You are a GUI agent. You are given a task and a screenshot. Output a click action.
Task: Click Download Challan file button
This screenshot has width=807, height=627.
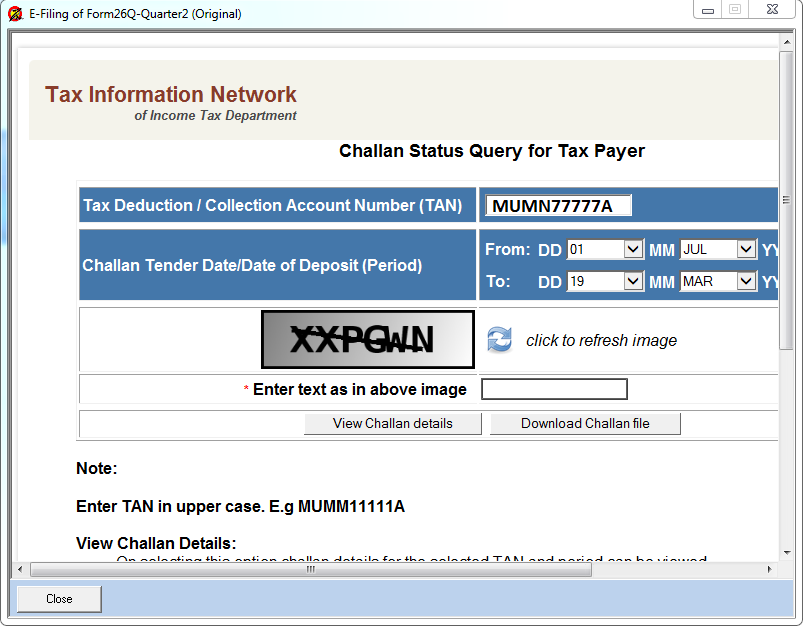tap(585, 424)
